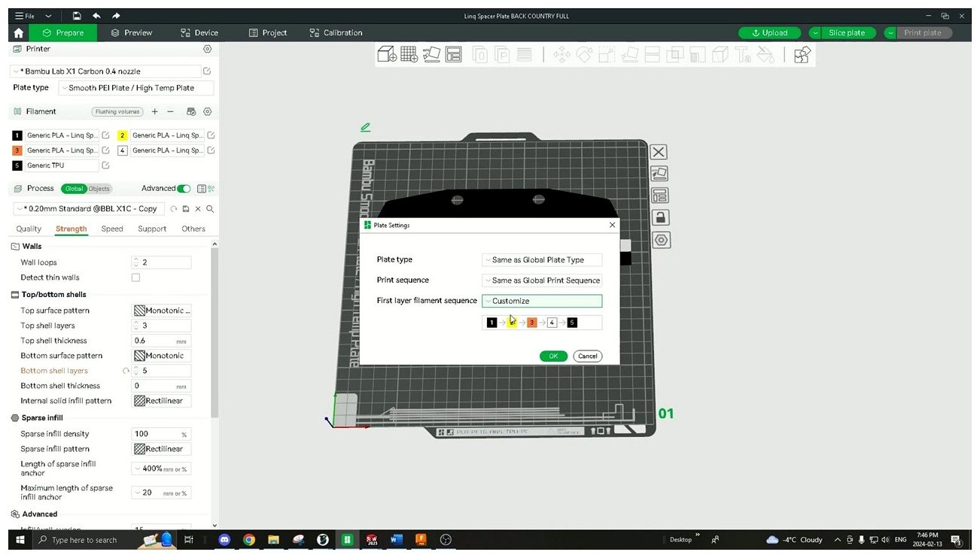Click the Print plate button
The width and height of the screenshot is (980, 558).
point(923,33)
